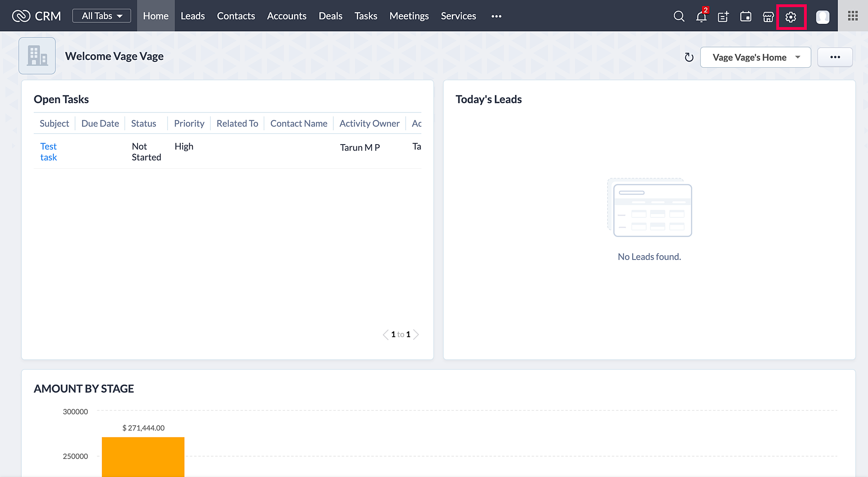
Task: Open notifications bell with 2 badge
Action: coord(701,16)
